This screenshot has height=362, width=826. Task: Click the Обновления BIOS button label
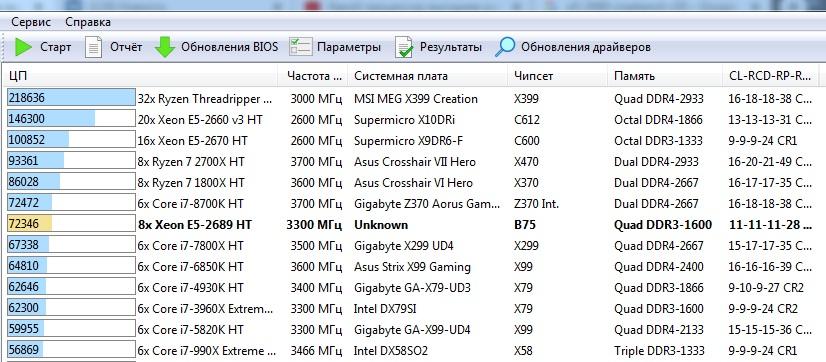229,47
